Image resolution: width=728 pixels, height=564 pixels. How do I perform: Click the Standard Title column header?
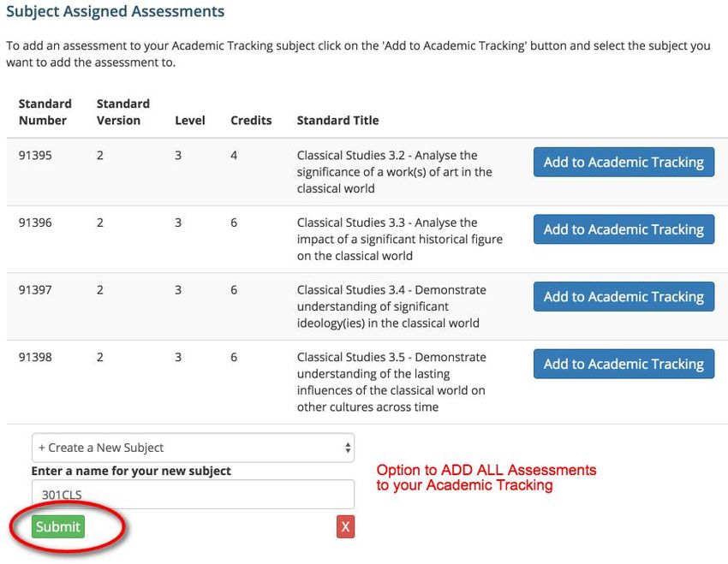tap(338, 120)
